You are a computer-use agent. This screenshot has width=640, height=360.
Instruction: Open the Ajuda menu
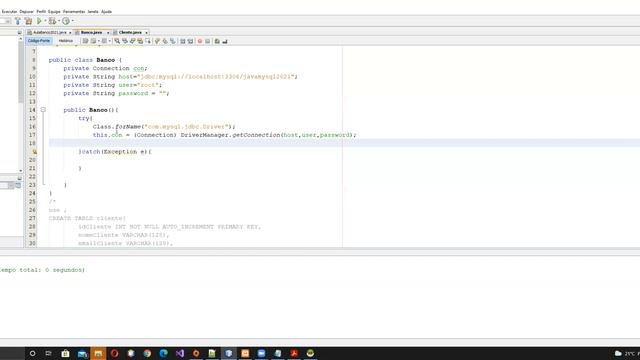pyautogui.click(x=106, y=11)
